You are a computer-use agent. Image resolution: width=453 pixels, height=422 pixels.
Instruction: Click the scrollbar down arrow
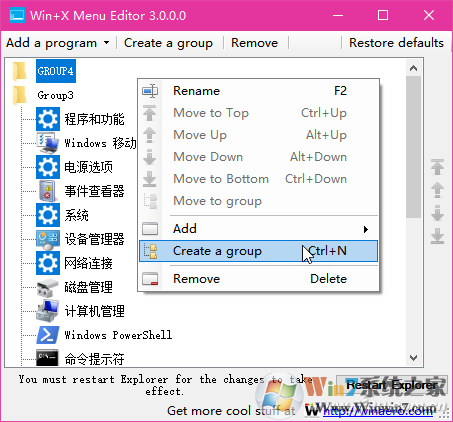pos(413,358)
